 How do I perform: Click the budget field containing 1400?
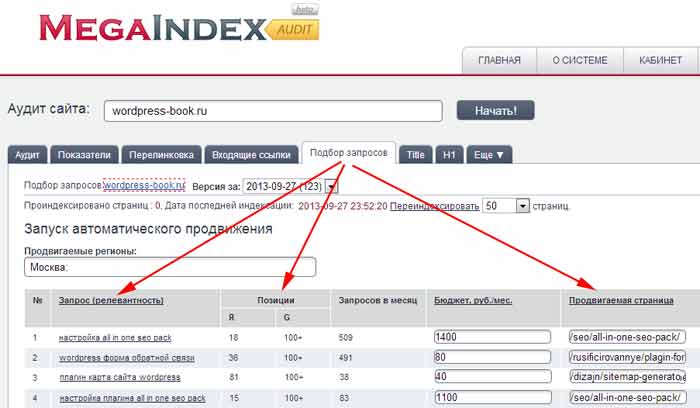pyautogui.click(x=492, y=338)
